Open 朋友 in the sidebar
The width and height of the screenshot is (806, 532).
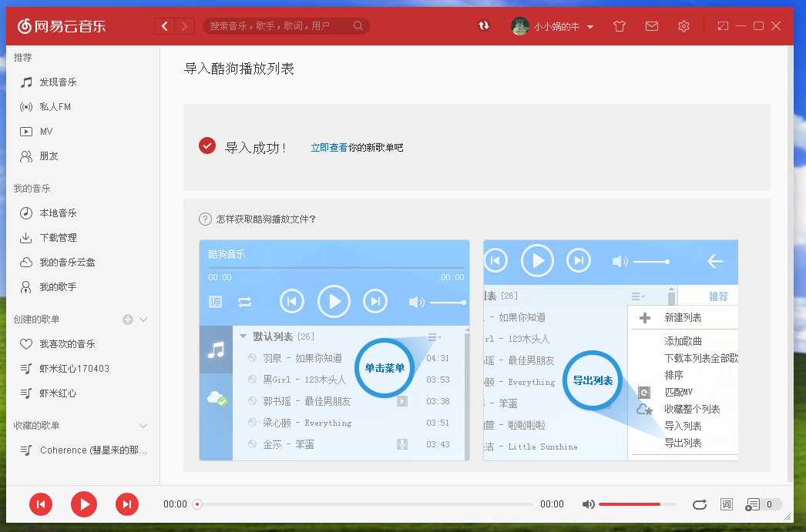pos(82,156)
